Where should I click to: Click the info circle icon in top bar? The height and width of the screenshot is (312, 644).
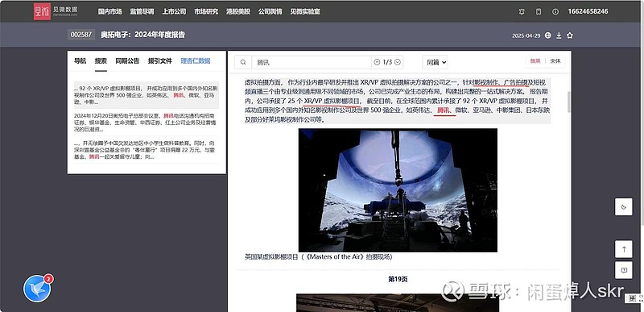click(x=555, y=12)
